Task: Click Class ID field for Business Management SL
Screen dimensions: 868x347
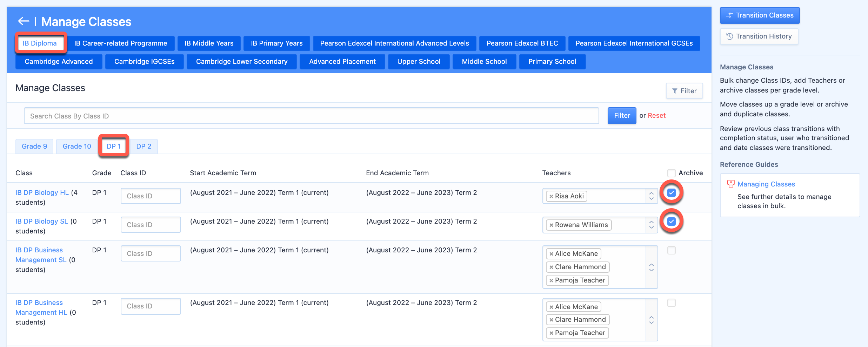Action: (x=151, y=253)
